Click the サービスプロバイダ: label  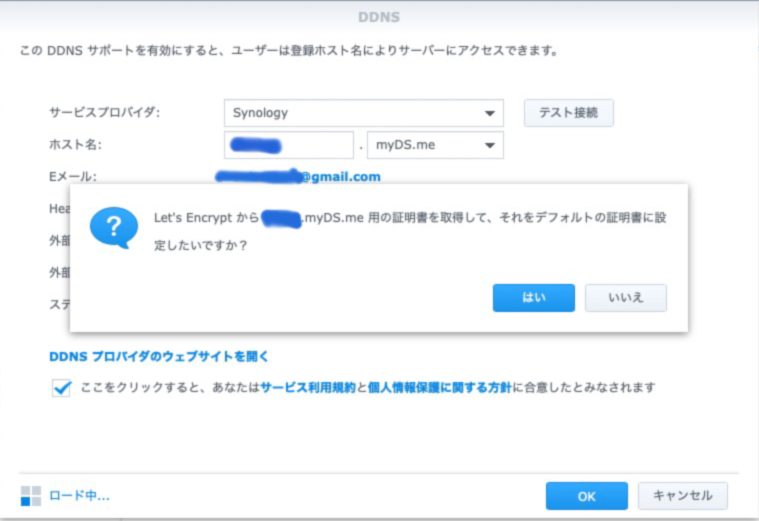coord(105,112)
